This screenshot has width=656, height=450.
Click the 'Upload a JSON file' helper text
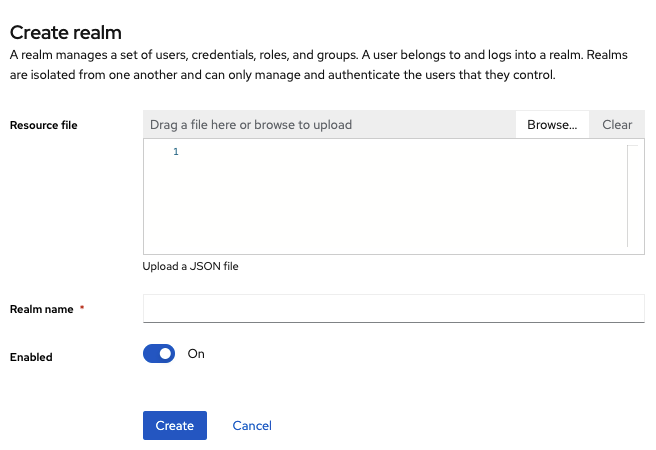(191, 267)
